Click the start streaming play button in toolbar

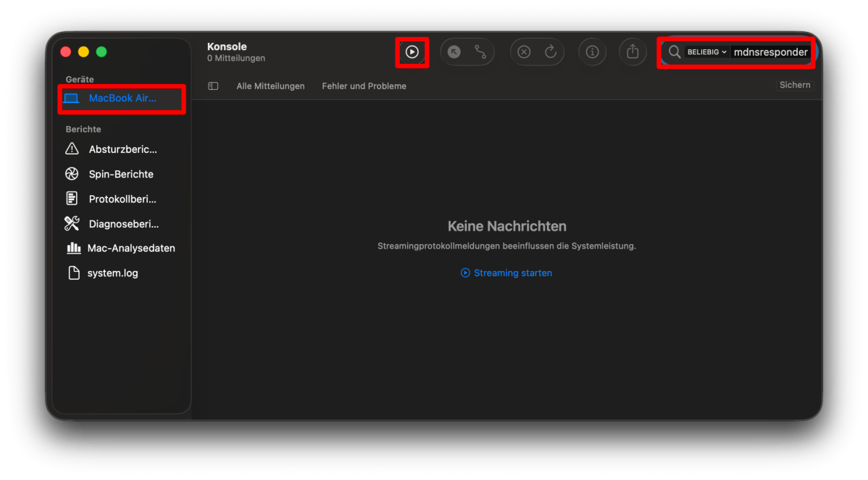[412, 52]
